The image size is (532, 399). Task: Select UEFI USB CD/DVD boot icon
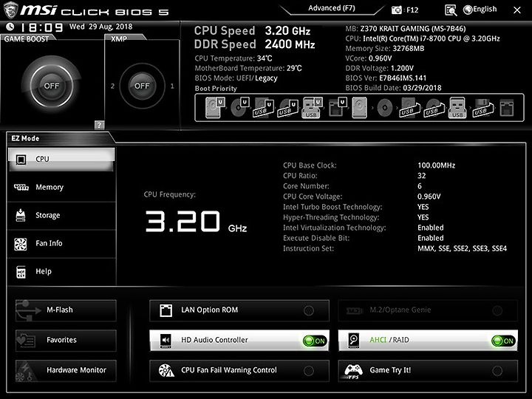point(287,108)
